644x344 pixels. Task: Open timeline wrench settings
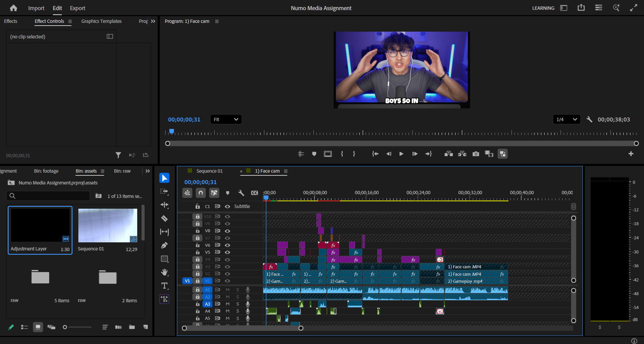click(241, 193)
